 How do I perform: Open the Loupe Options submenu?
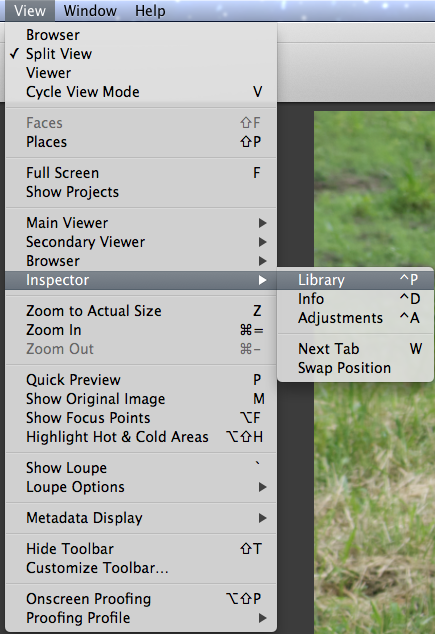click(141, 487)
